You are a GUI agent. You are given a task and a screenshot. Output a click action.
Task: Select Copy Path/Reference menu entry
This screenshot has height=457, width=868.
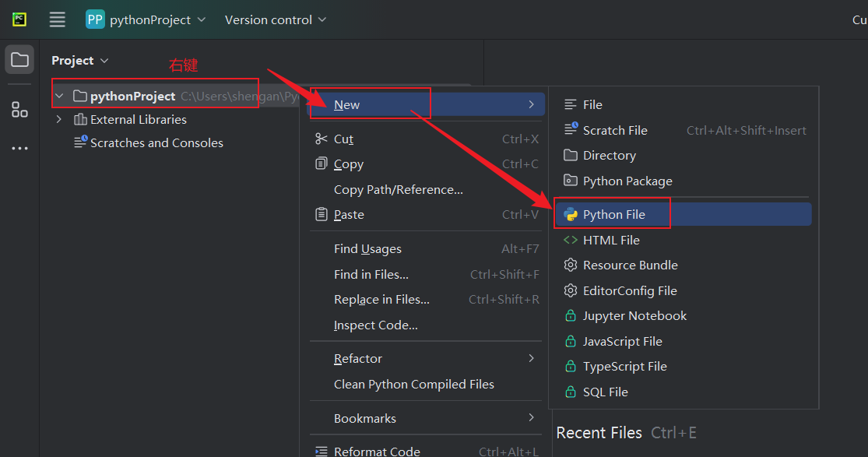[x=398, y=190]
